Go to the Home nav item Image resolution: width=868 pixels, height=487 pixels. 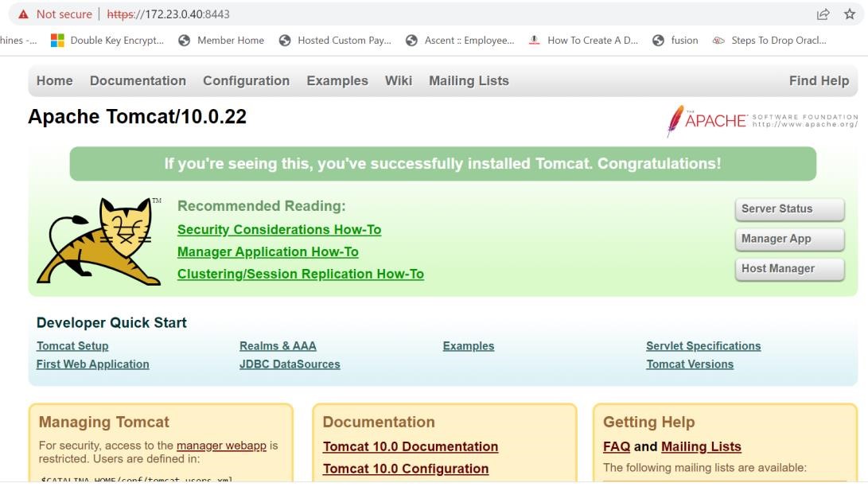click(55, 81)
